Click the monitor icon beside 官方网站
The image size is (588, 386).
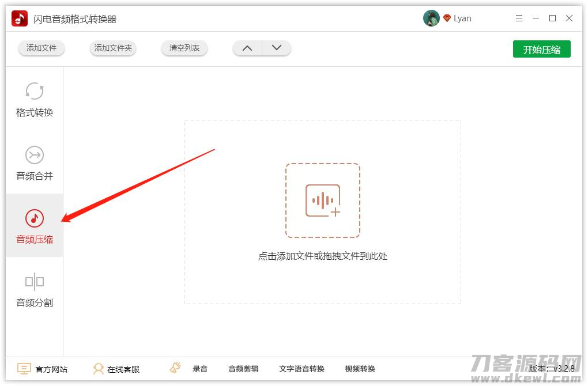(x=24, y=369)
